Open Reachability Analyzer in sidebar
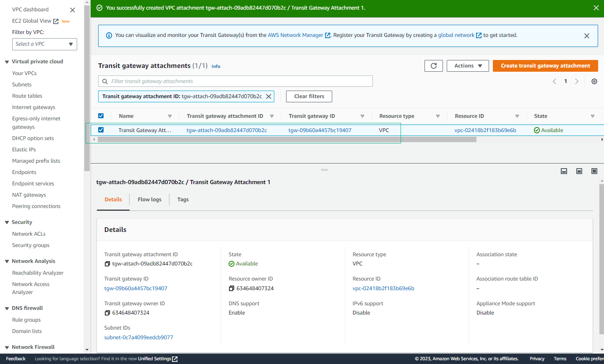The height and width of the screenshot is (364, 604). [x=38, y=273]
